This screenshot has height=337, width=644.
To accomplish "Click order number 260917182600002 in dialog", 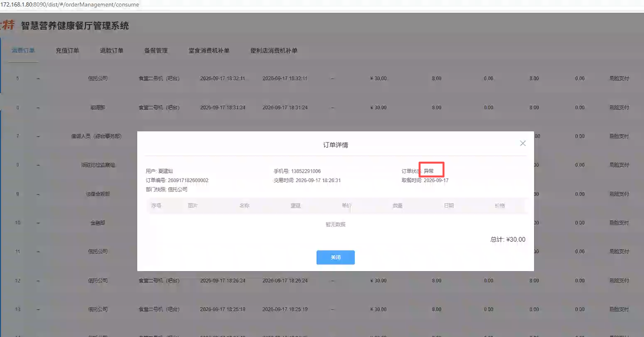I will 188,180.
